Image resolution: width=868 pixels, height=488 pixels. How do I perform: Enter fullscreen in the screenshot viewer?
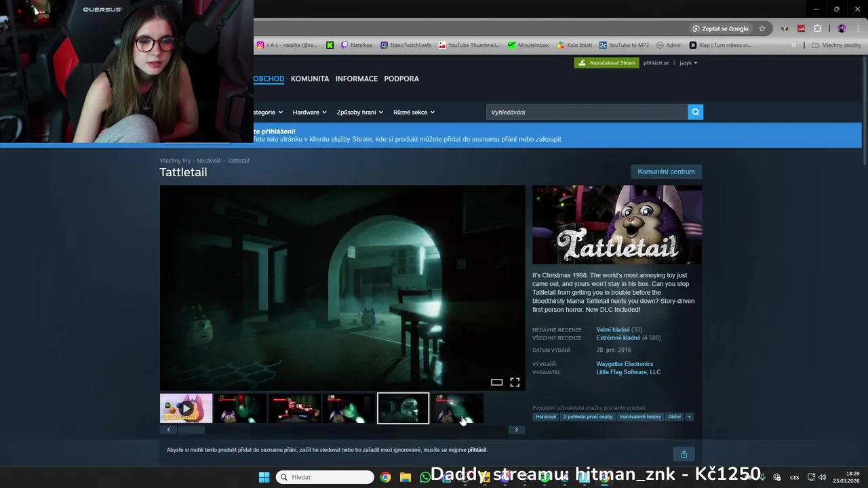click(x=515, y=382)
